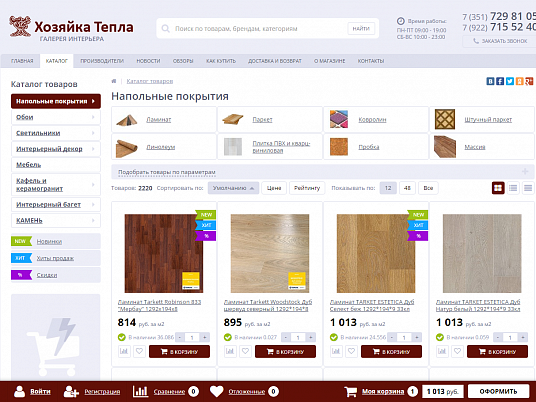Screen dimensions: 536x402
Task: Share page via VK icon
Action: tap(490, 81)
